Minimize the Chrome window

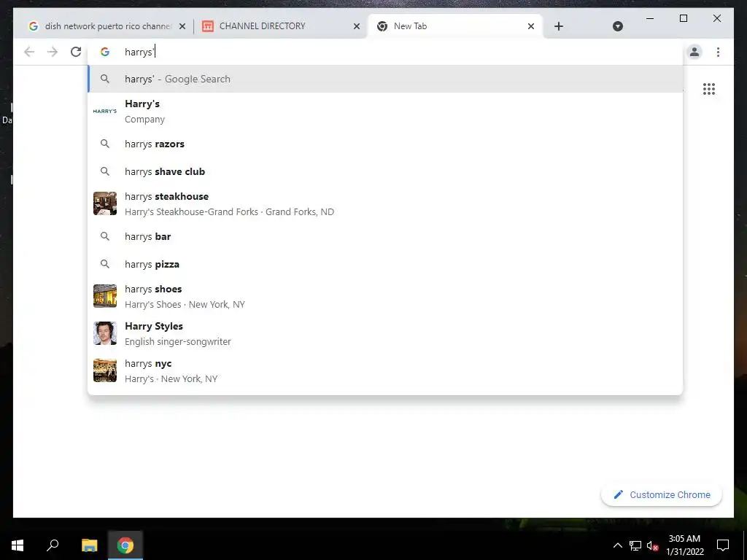point(650,18)
